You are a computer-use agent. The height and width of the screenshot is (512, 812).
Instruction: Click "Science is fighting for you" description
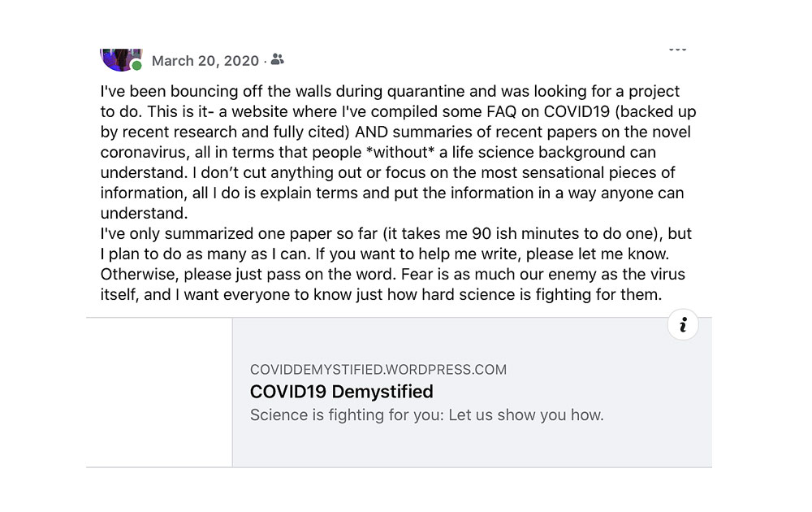coord(427,415)
